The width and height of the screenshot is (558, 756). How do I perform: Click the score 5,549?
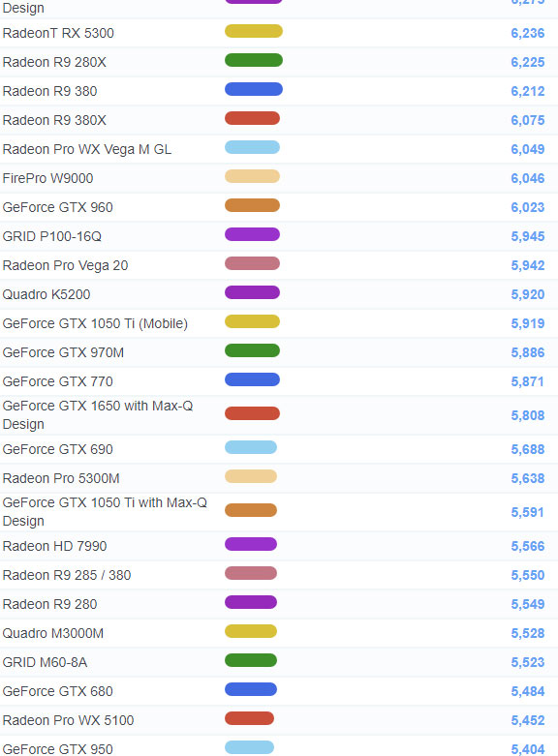(528, 604)
